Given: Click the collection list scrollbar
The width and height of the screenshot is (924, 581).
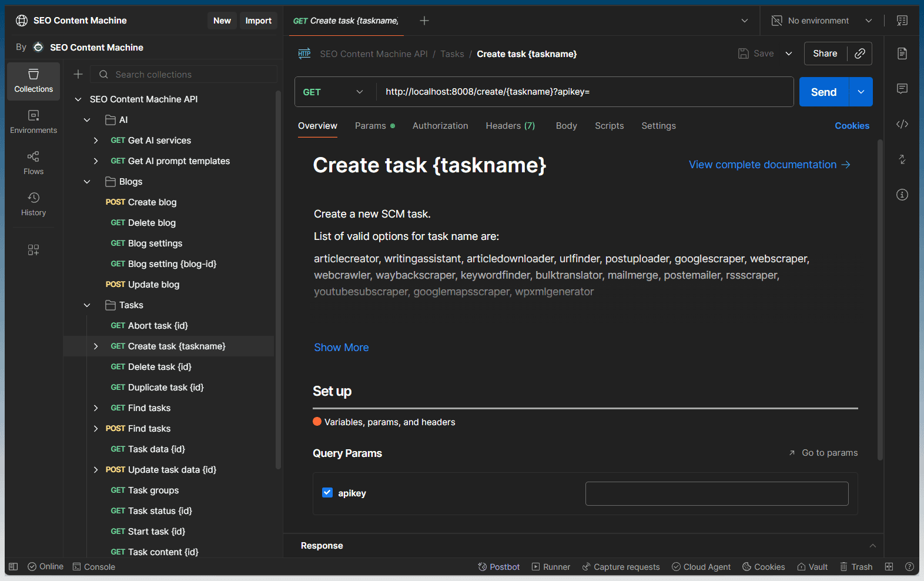Looking at the screenshot, I should tap(278, 279).
